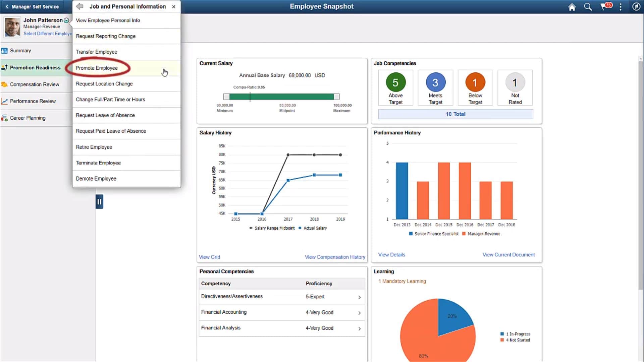Navigate to the Home icon
Screen dimensions: 644x362
coord(572,6)
